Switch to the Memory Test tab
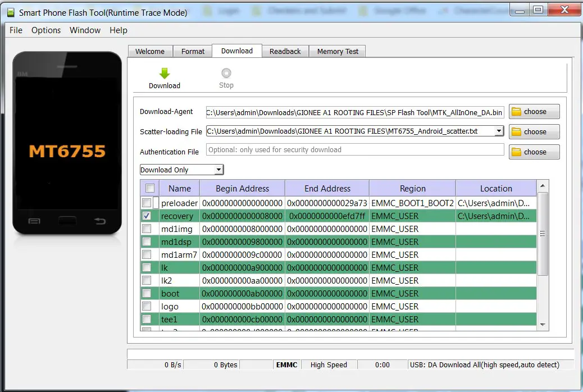Viewport: 583px width, 392px height. 338,51
